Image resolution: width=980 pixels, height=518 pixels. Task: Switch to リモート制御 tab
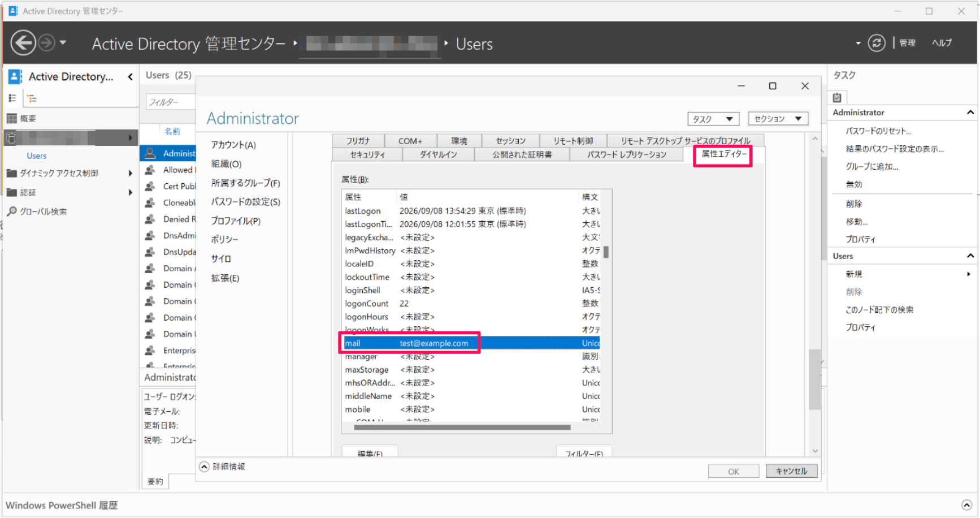[x=573, y=141]
